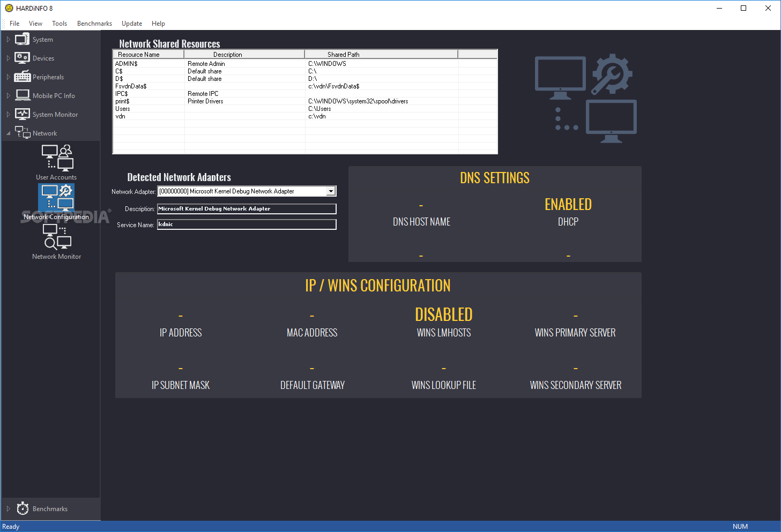Click the Benchmarks stopwatch icon
This screenshot has height=532, width=781.
click(23, 508)
